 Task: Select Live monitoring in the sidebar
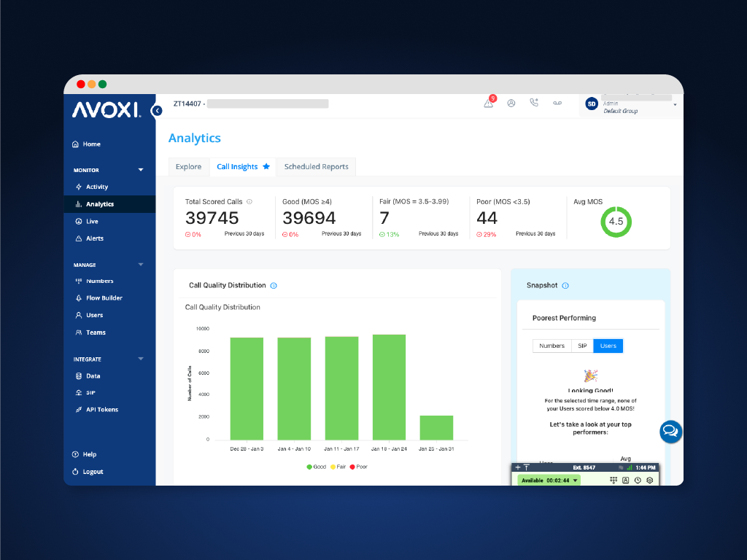[x=91, y=221]
